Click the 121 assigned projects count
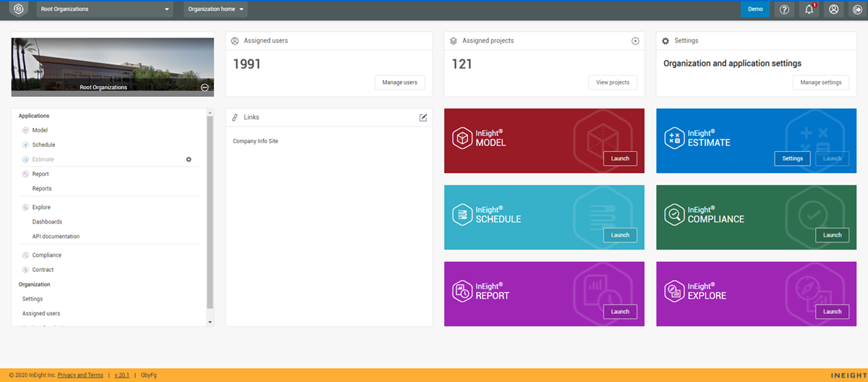Screen dimensions: 868x382 [461, 64]
